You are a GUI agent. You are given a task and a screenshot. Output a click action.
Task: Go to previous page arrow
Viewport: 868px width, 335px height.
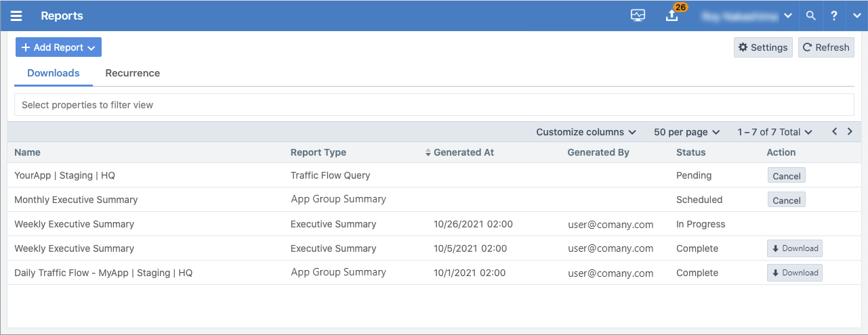[835, 131]
